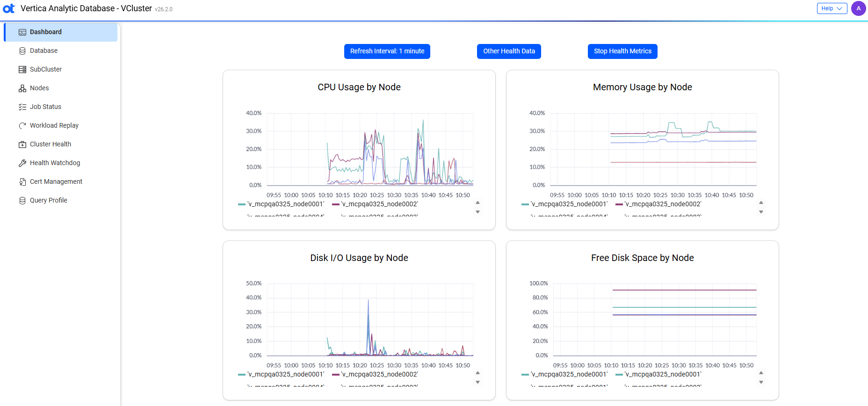Screen dimensions: 868x406
Task: Page up the Disk I/O legend
Action: point(477,373)
